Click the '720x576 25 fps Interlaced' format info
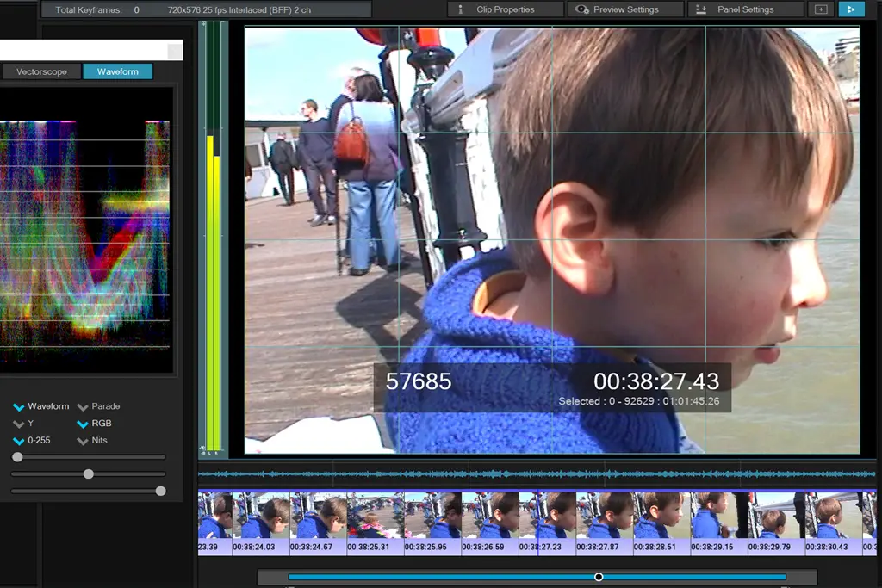Viewport: 882px width, 588px height. click(239, 10)
